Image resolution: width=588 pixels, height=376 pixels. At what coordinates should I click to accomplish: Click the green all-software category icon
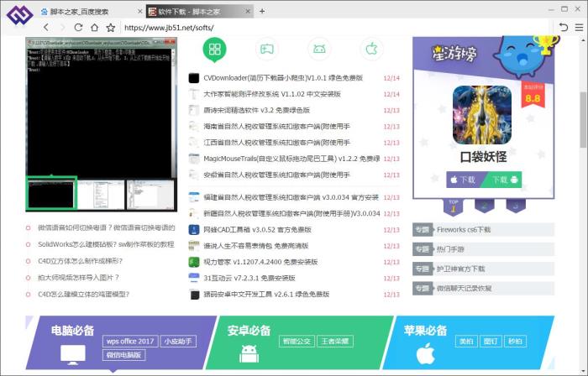(214, 49)
